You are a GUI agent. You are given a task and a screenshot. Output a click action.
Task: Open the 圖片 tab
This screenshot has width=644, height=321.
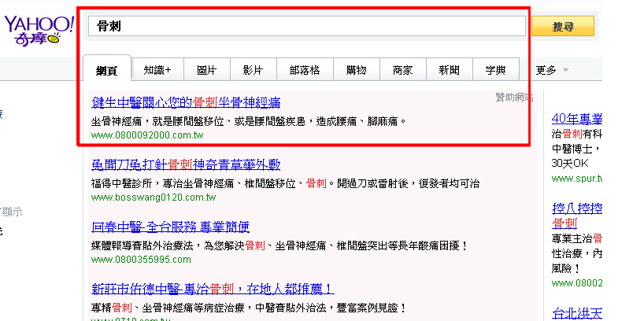click(x=206, y=70)
